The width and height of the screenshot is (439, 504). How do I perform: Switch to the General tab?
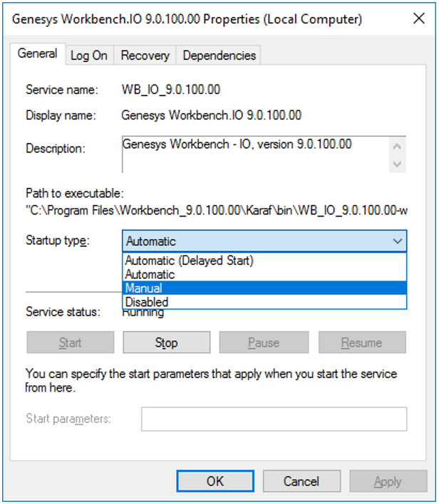click(x=38, y=54)
